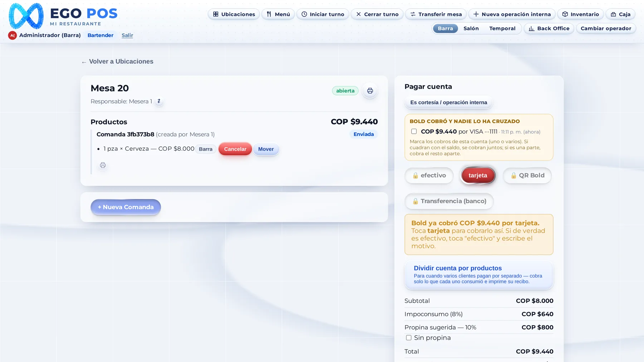Image resolution: width=644 pixels, height=362 pixels.
Task: Open Caja section
Action: (620, 14)
